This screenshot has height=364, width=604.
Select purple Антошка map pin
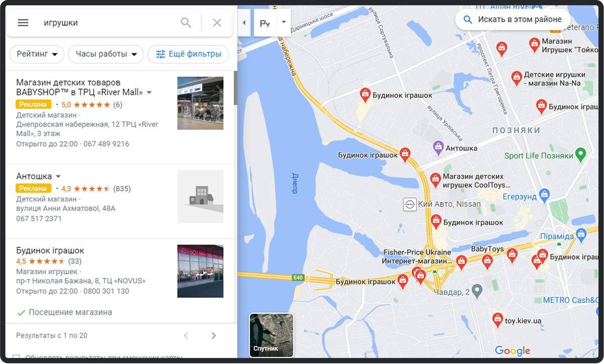(x=438, y=147)
